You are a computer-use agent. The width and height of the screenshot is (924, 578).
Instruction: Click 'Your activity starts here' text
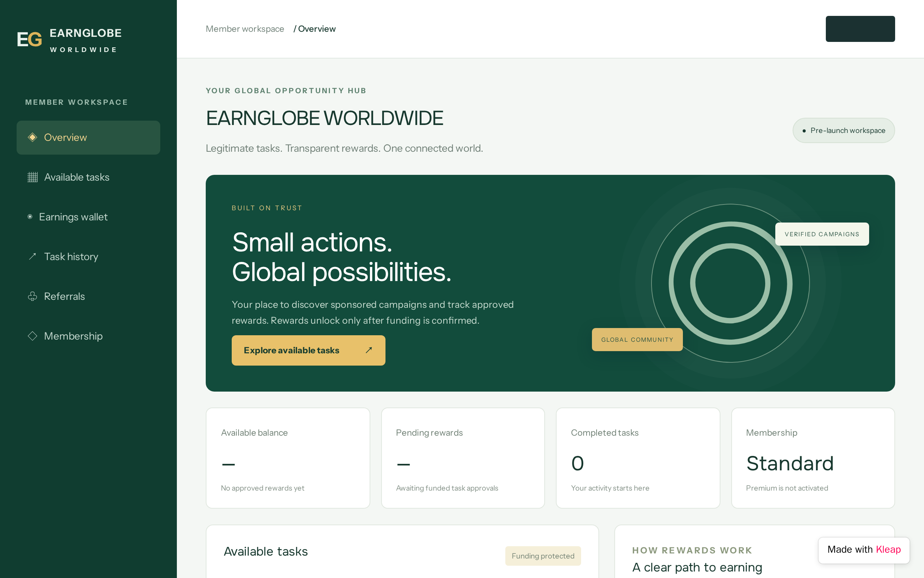click(x=610, y=488)
